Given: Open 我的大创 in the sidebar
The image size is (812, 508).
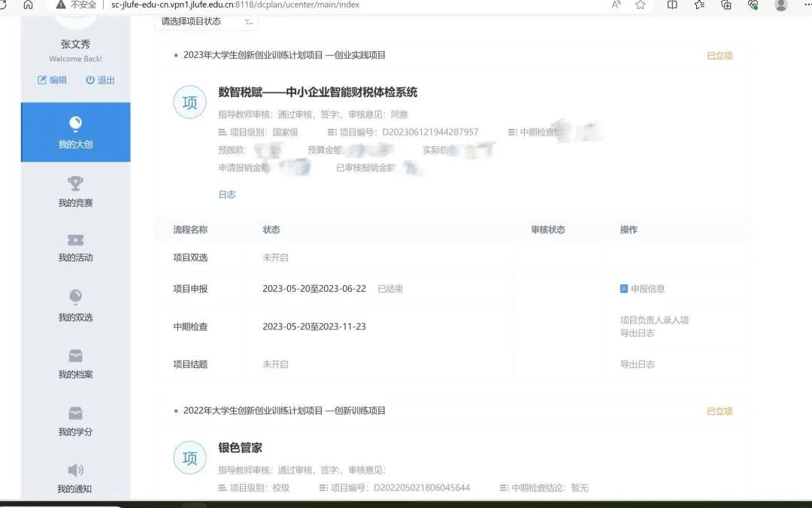Looking at the screenshot, I should point(76,132).
